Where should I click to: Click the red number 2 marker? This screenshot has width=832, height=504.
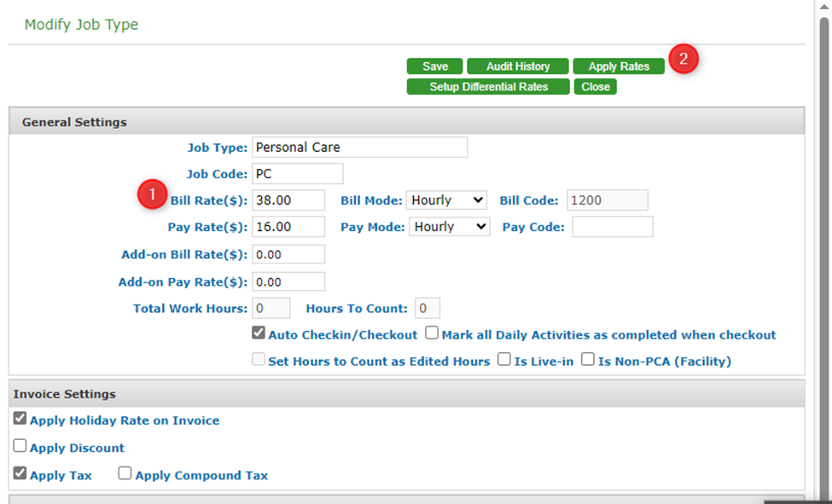click(683, 60)
